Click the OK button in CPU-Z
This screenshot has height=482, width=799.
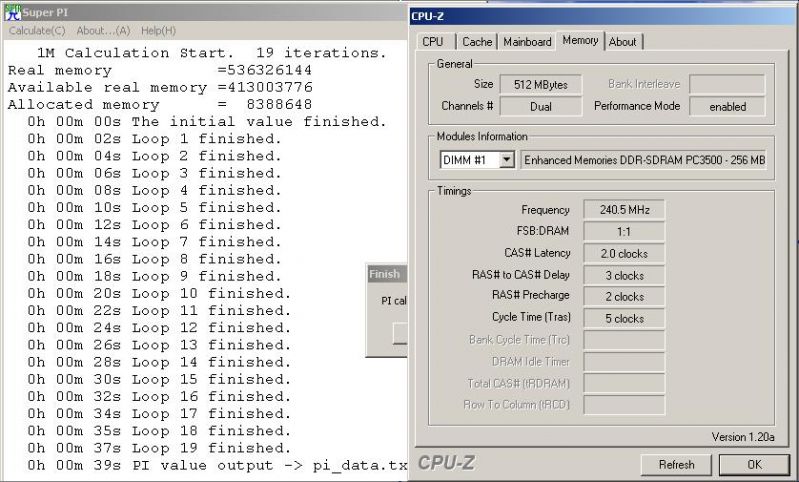click(x=755, y=465)
